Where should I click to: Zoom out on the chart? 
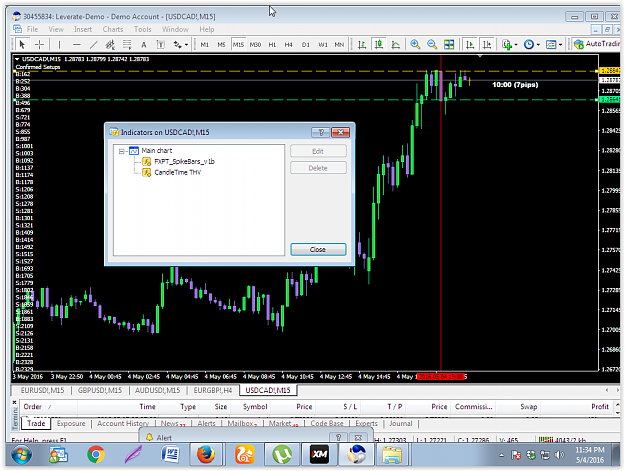pos(432,44)
